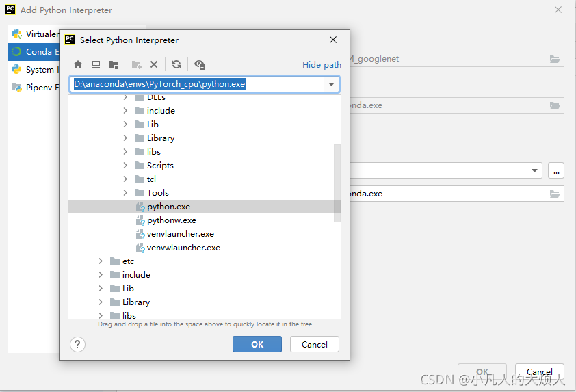Viewport: 576px width, 392px height.
Task: Browse location folder icon beside googlenet field
Action: (x=555, y=59)
